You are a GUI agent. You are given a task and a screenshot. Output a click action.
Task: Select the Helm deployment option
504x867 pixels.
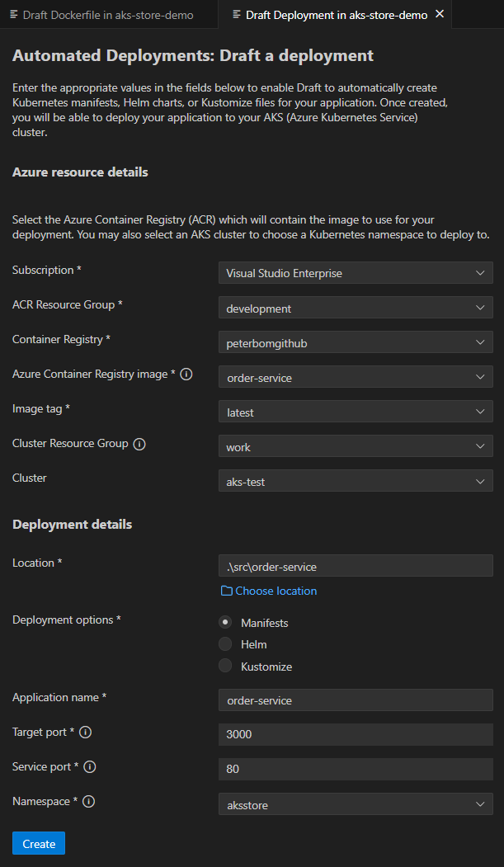click(225, 644)
